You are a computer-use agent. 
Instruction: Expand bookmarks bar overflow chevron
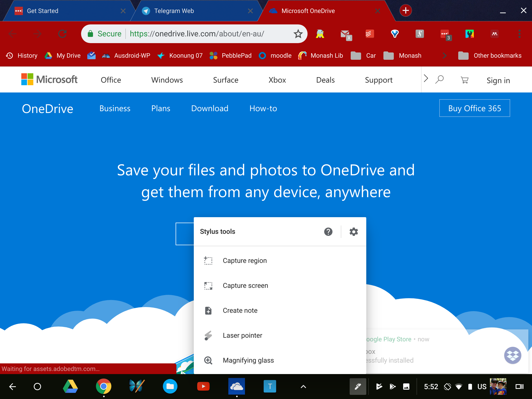[x=444, y=56]
